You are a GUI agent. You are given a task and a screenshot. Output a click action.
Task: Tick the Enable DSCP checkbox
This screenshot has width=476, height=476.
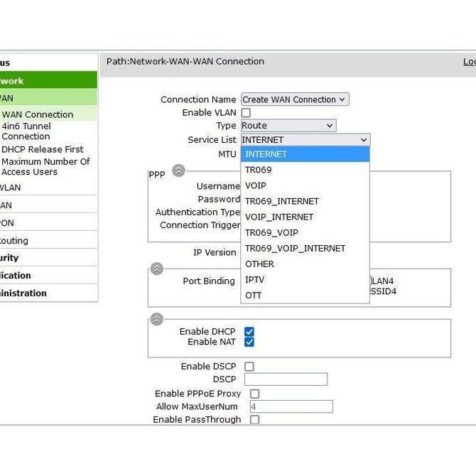point(249,367)
